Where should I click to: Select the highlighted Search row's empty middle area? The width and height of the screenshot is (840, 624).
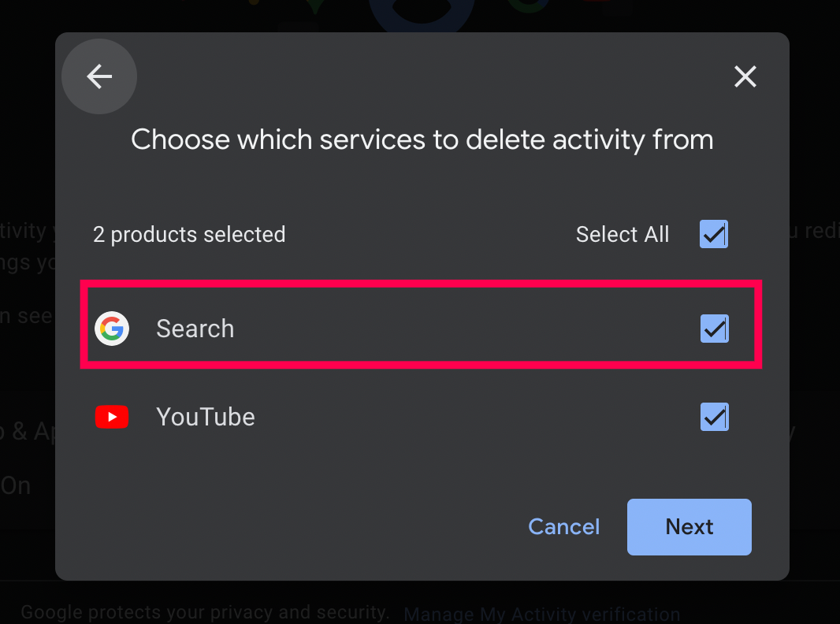coord(457,329)
